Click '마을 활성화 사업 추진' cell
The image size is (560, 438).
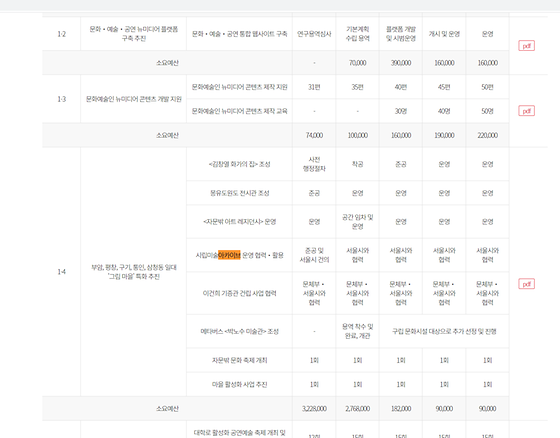[239, 384]
